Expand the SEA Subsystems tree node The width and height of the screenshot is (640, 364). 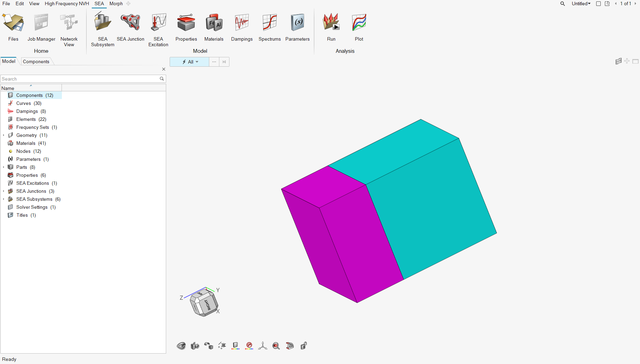click(4, 199)
